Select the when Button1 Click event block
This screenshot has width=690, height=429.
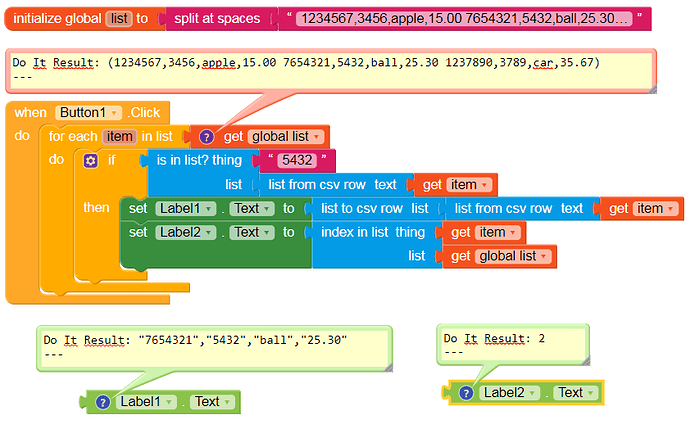coord(88,113)
